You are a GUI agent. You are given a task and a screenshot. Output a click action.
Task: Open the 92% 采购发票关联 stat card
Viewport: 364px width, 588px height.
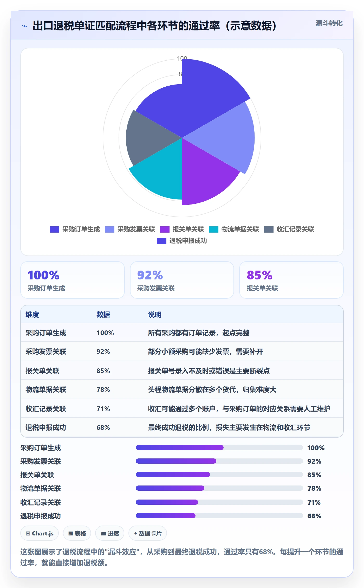(182, 280)
